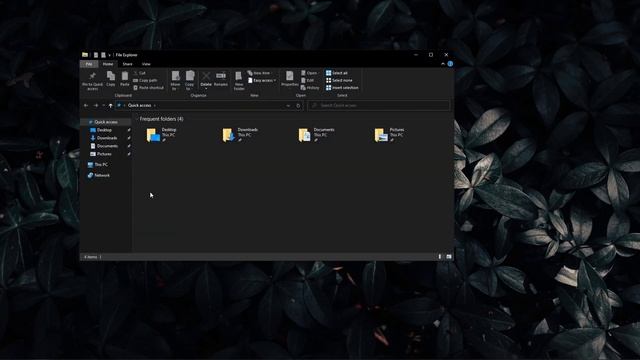
Task: Create a New folder from ribbon
Action: [x=239, y=80]
